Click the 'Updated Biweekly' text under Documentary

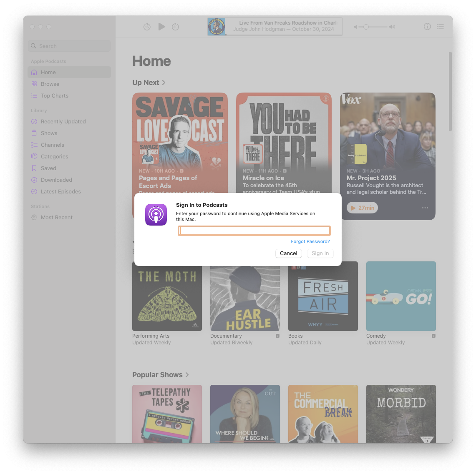click(231, 342)
